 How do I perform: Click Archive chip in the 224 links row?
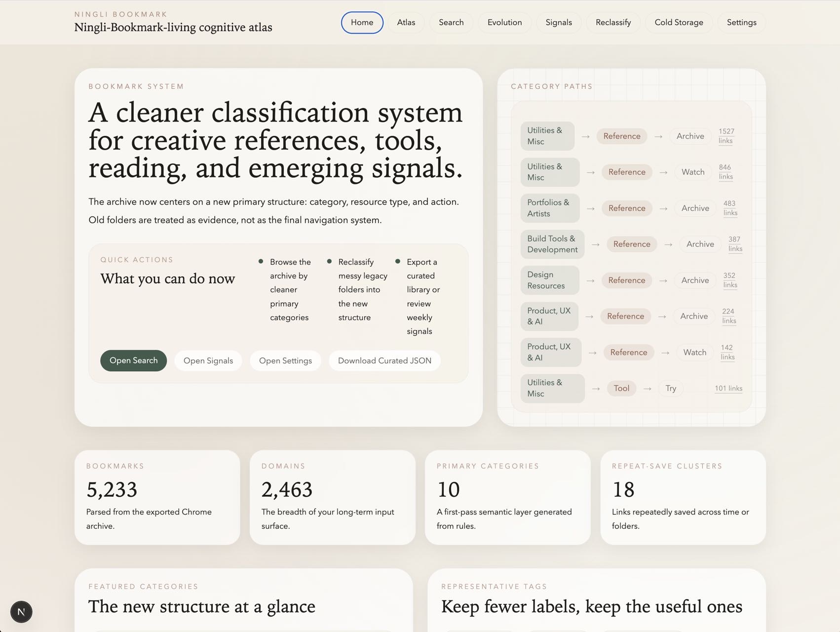coord(694,316)
